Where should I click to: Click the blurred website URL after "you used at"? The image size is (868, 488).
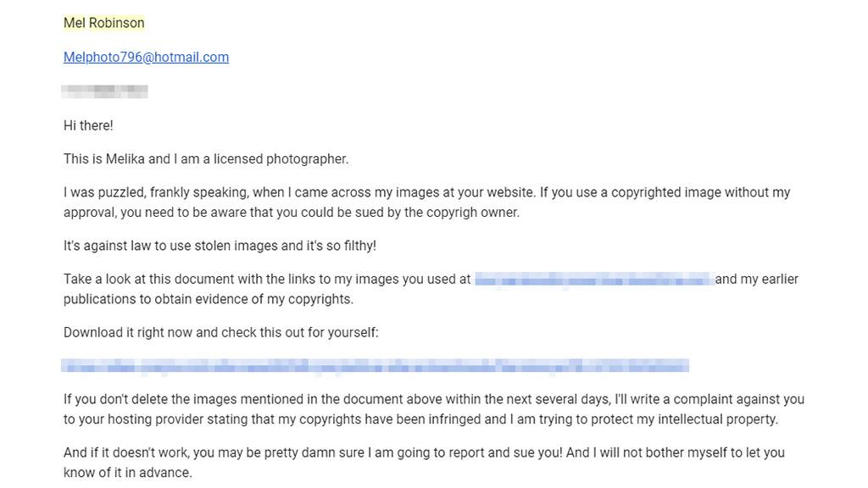click(x=593, y=279)
